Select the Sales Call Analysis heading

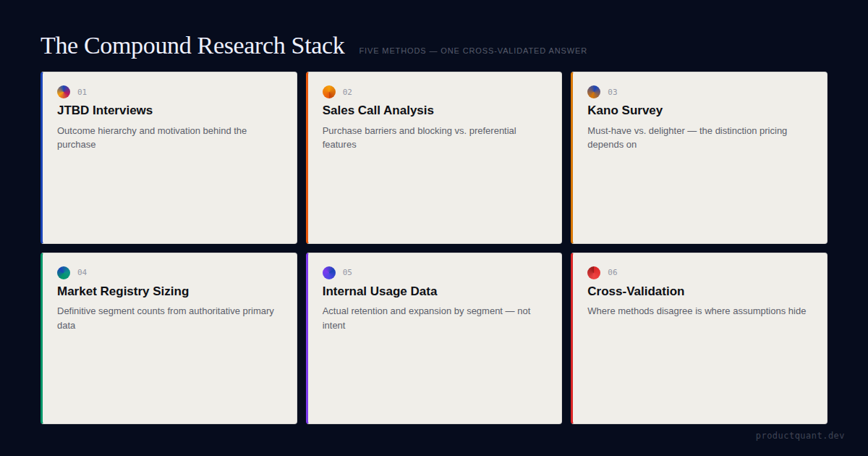coord(378,111)
